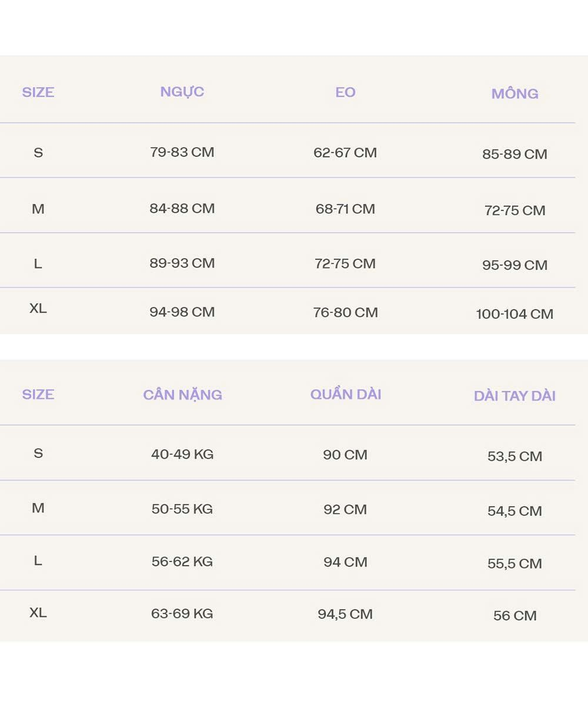Select the 94,5 CM pants length
588x706 pixels.
[345, 614]
